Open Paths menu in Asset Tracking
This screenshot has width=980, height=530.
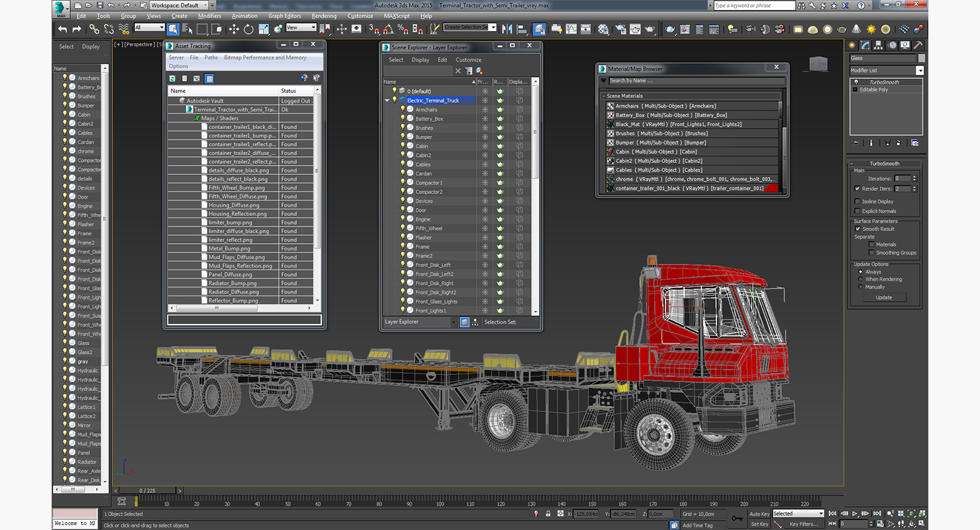click(211, 58)
